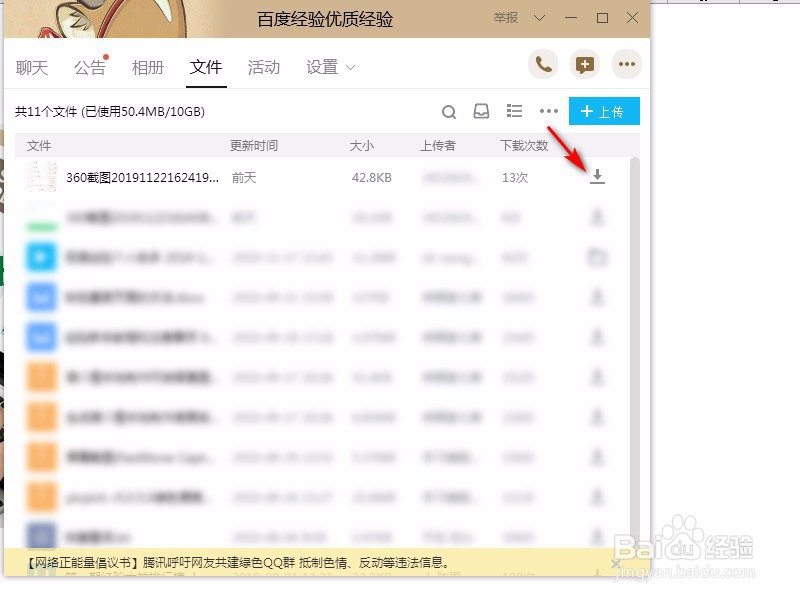The image size is (800, 600).
Task: Start a group voice call
Action: (543, 65)
